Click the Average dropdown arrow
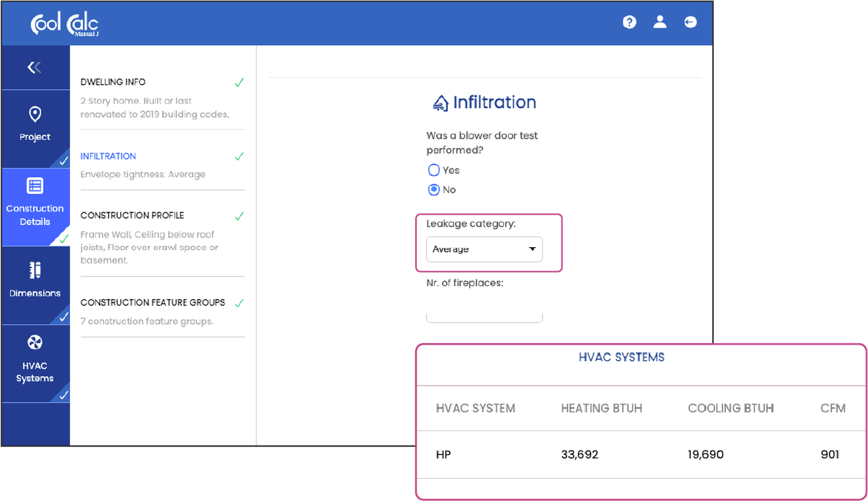This screenshot has height=501, width=868. (x=532, y=249)
